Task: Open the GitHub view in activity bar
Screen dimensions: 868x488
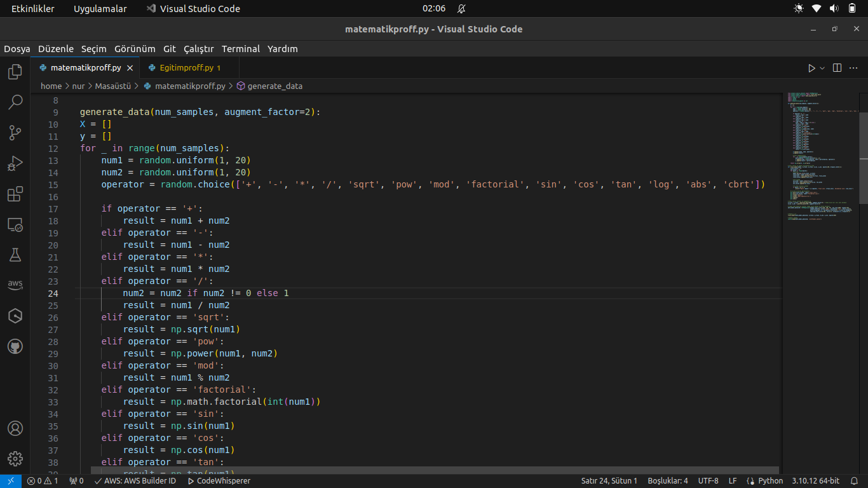Action: pos(15,346)
